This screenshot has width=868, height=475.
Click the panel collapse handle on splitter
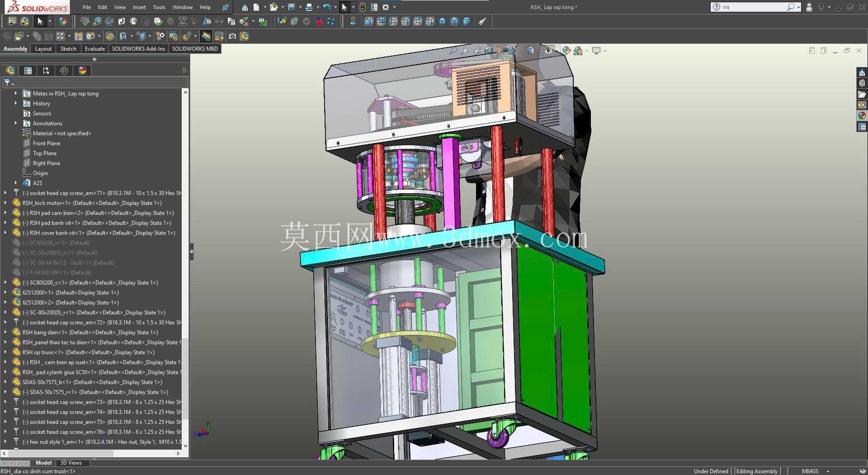192,252
